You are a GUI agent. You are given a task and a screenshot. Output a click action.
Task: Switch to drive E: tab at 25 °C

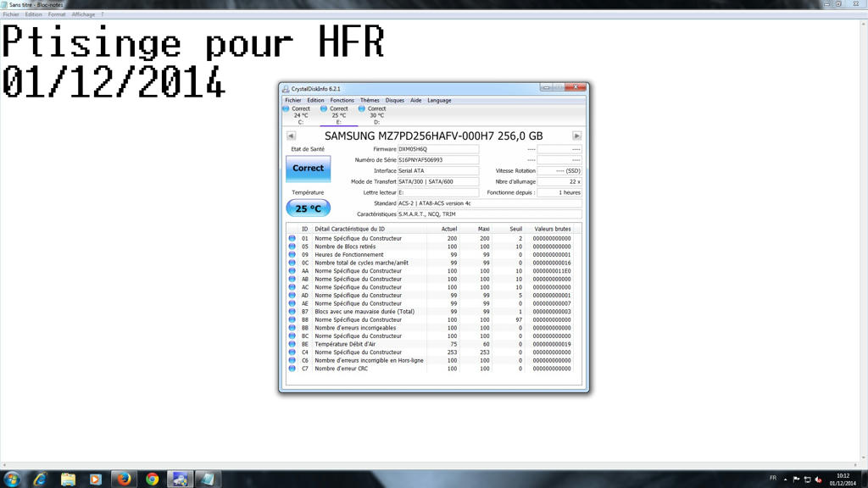click(338, 115)
